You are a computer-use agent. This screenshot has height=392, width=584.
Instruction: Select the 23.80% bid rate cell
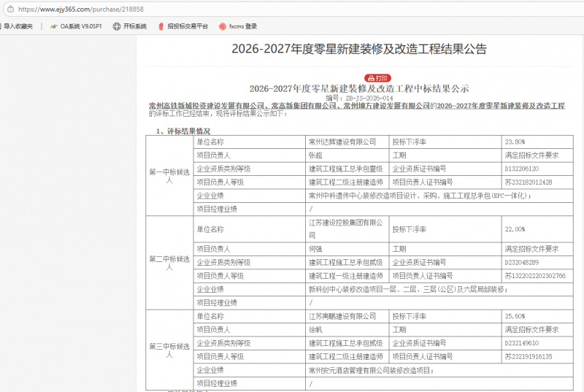coord(537,142)
